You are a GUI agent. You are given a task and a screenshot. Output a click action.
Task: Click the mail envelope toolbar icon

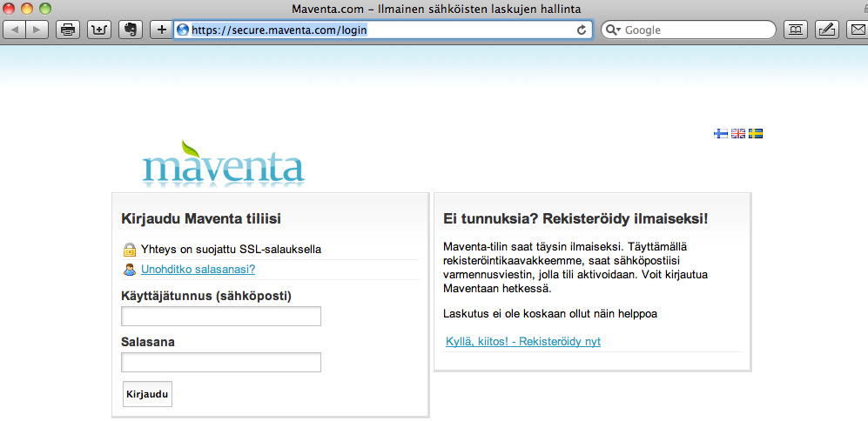pos(857,30)
